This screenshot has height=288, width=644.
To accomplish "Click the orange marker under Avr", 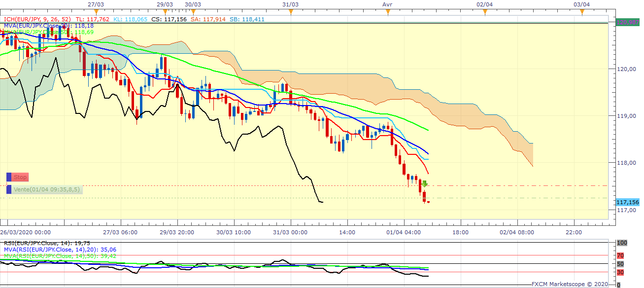I will click(x=388, y=12).
